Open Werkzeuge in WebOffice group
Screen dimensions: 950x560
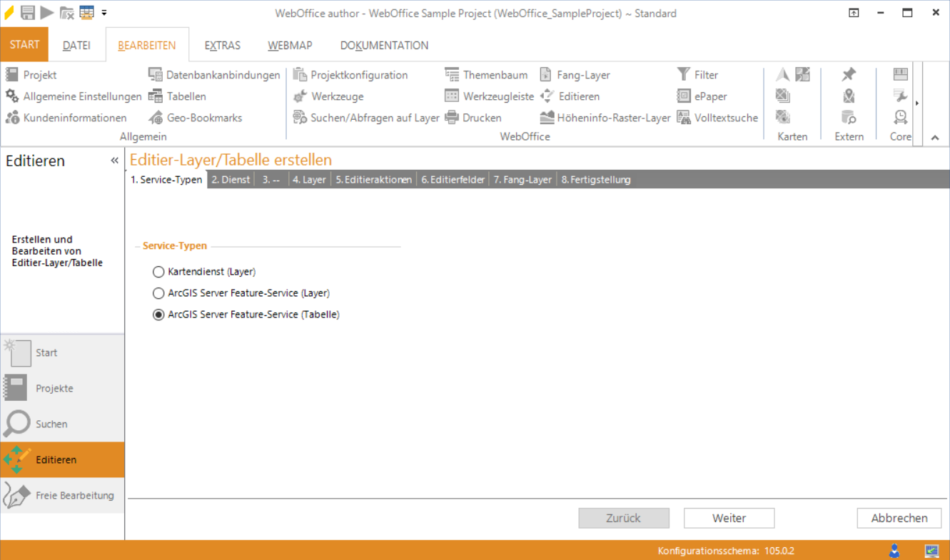point(328,96)
